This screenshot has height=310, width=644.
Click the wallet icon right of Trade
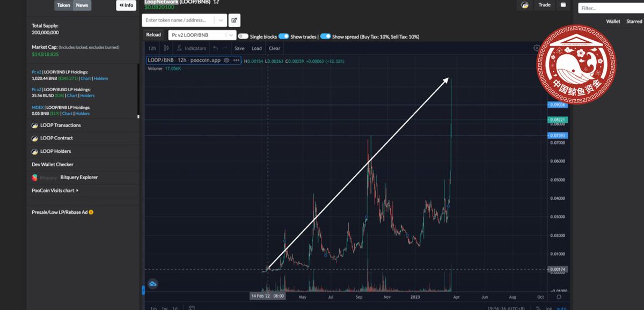pyautogui.click(x=563, y=5)
